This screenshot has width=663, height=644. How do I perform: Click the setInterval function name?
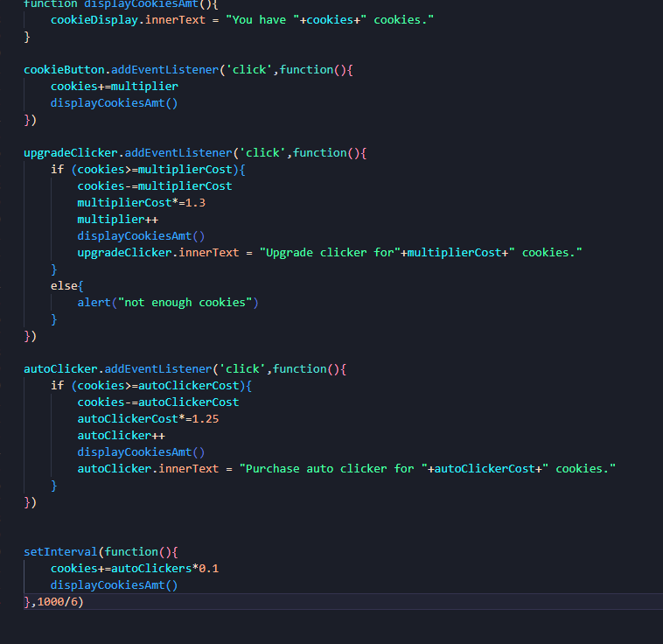coord(60,552)
